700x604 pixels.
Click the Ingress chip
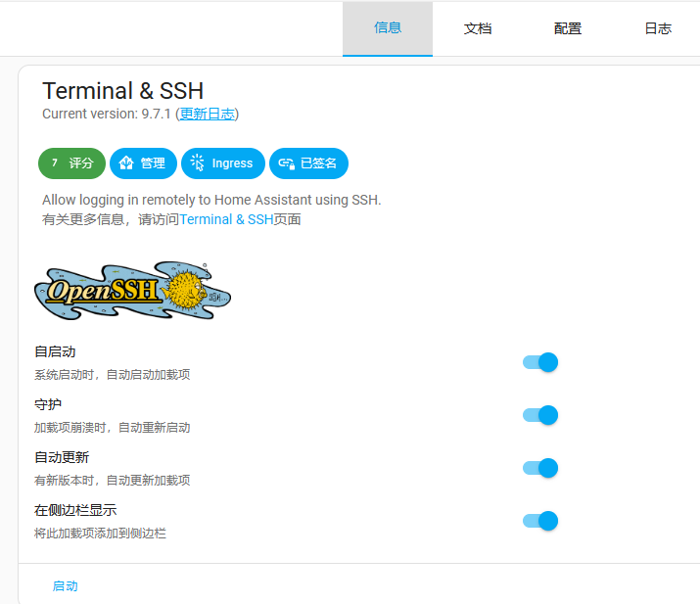pos(223,163)
